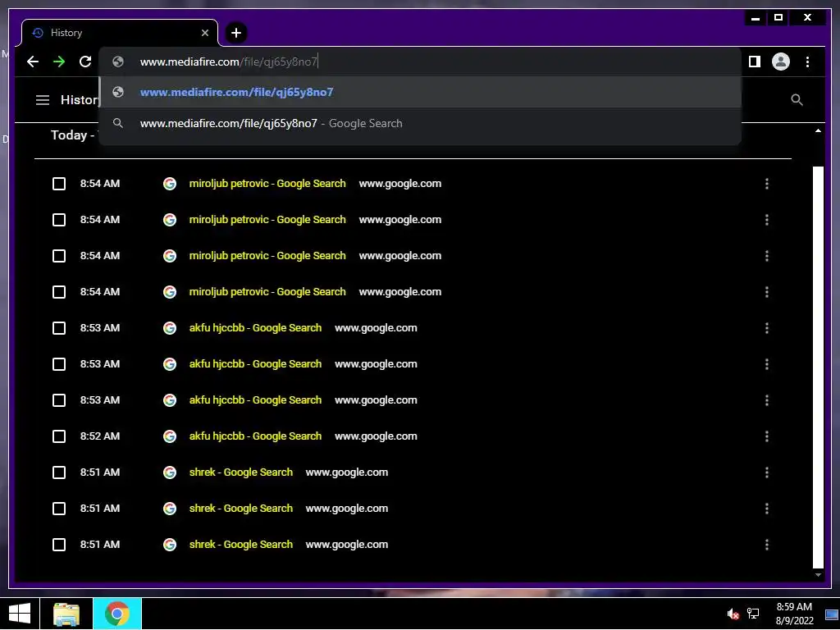Check the 8:52 AM akfu hjccbb entry

click(59, 436)
